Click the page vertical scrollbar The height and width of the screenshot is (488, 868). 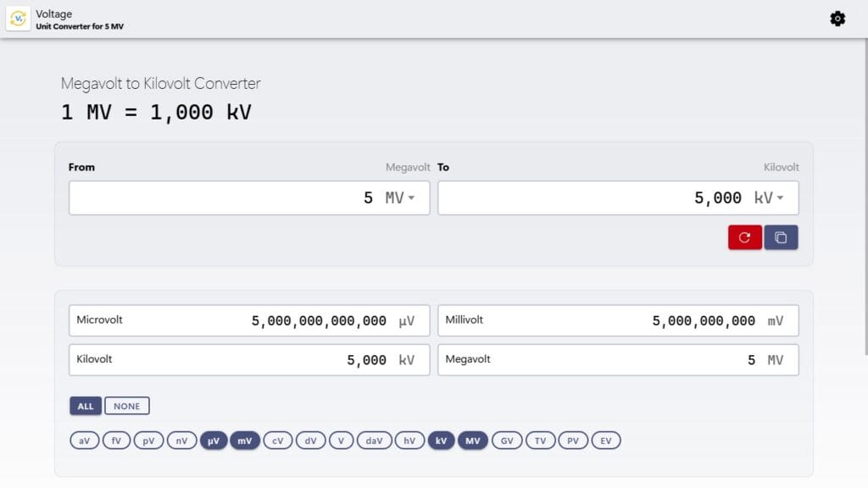click(865, 197)
